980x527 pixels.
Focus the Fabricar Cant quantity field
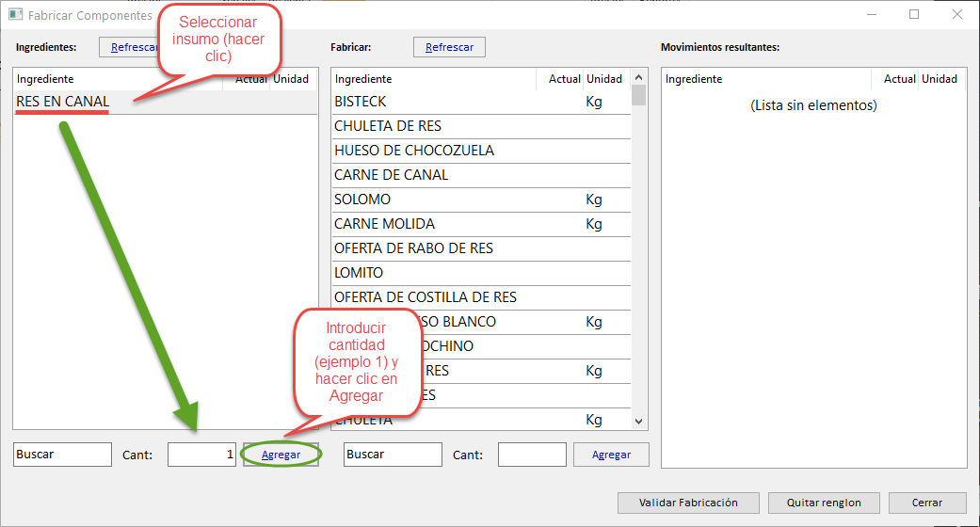pyautogui.click(x=532, y=455)
